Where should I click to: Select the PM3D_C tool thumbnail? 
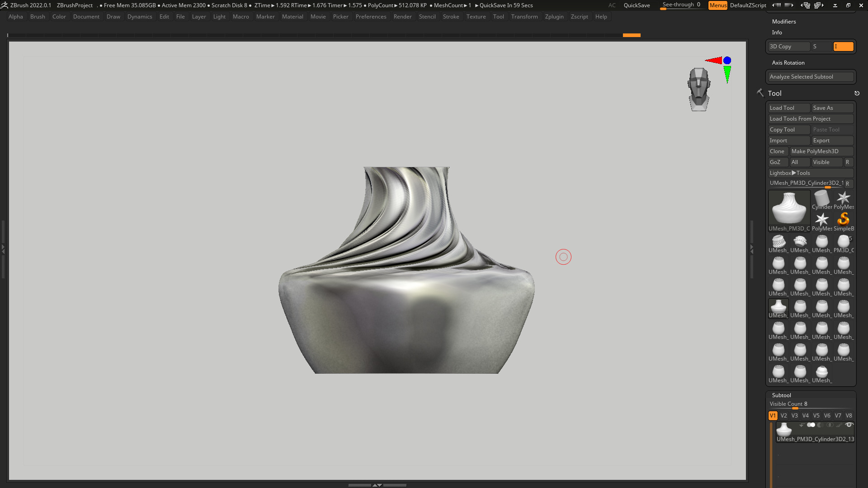click(843, 243)
